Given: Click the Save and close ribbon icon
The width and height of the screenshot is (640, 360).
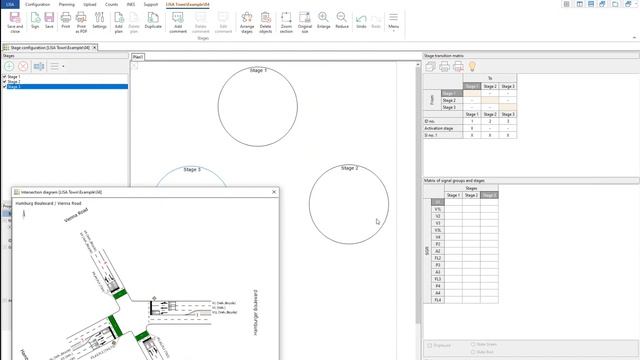Looking at the screenshot, I should coord(15,22).
